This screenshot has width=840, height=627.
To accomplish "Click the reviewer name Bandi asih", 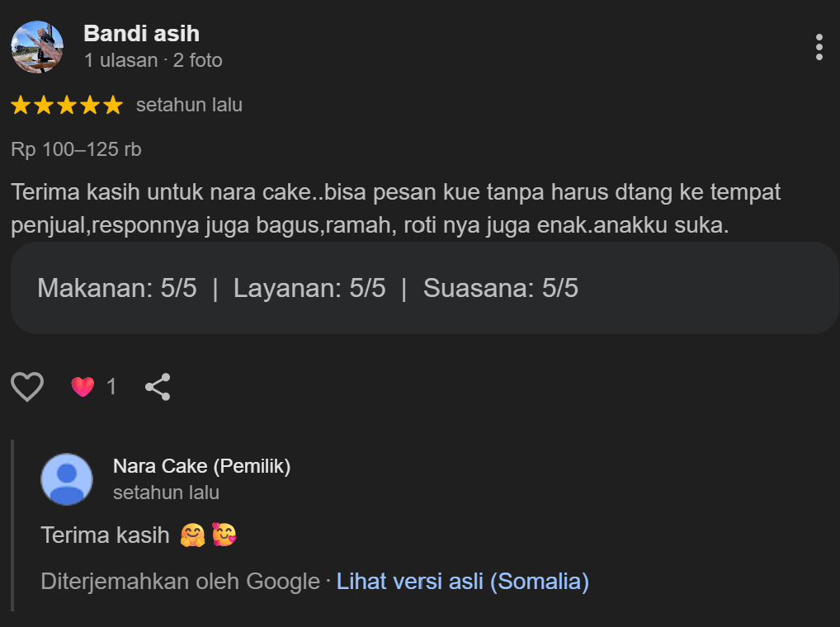I will click(140, 34).
